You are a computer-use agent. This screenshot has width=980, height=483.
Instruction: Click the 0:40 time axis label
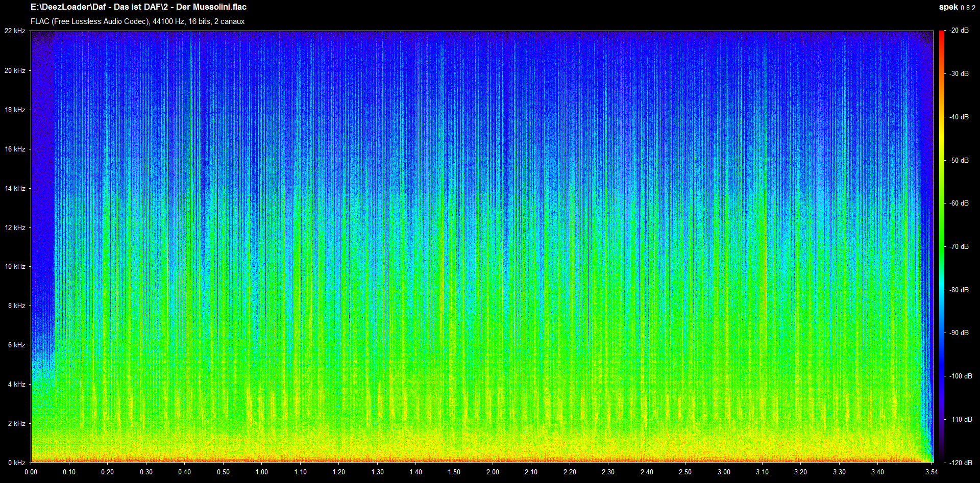(x=185, y=472)
